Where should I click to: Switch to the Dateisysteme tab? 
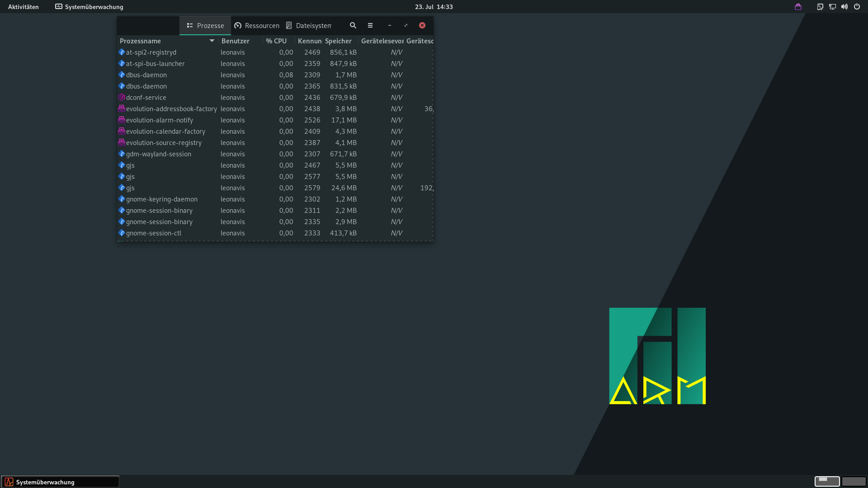[308, 26]
